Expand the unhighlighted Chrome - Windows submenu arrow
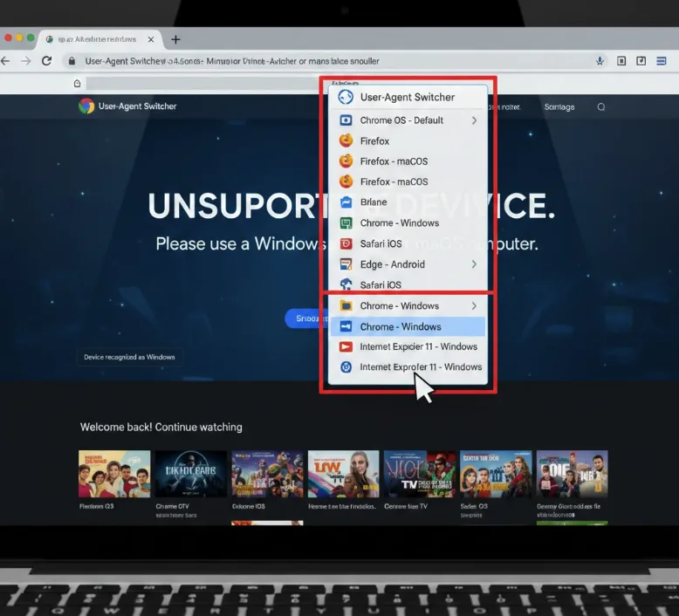The image size is (679, 616). [x=474, y=306]
